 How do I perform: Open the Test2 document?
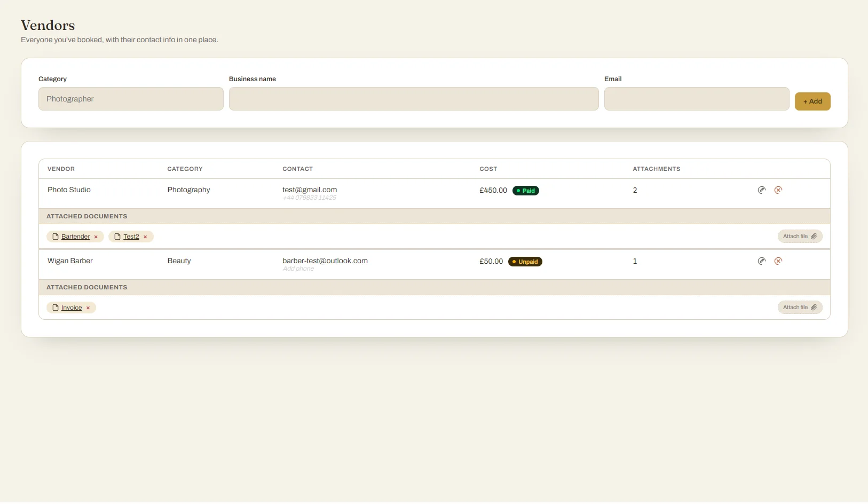click(x=131, y=237)
